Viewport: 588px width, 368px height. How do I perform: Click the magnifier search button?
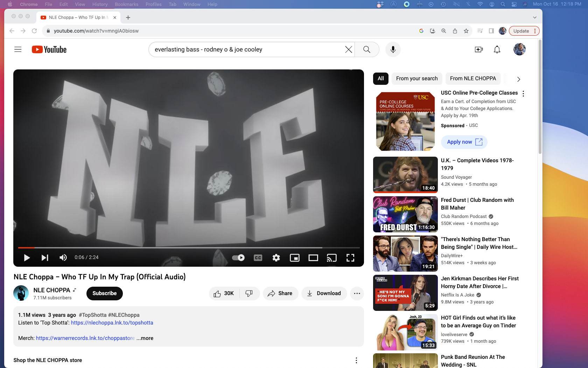367,49
